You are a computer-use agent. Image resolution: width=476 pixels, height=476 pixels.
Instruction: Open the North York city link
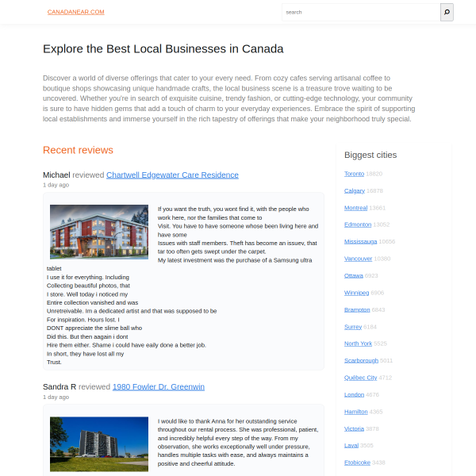(x=358, y=344)
